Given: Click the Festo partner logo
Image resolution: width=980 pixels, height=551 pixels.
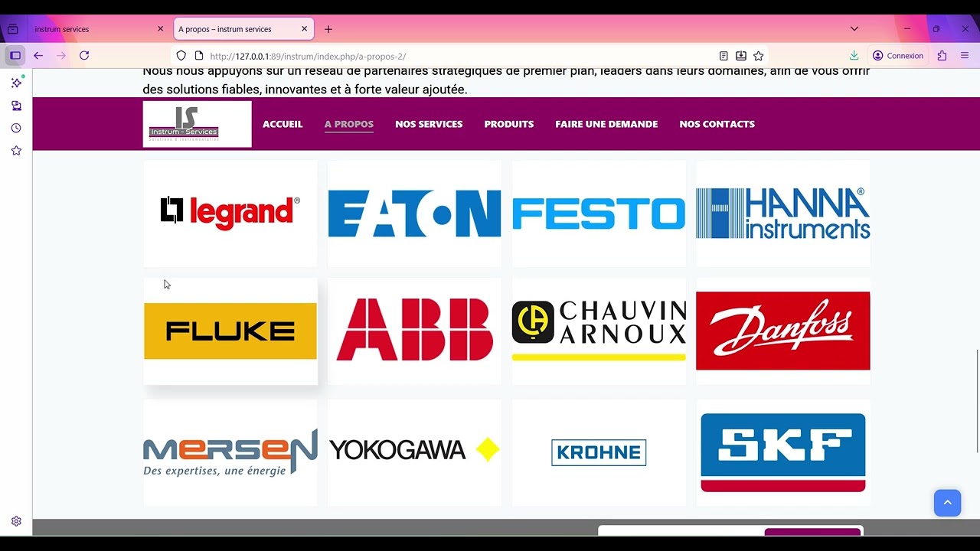Looking at the screenshot, I should (599, 213).
